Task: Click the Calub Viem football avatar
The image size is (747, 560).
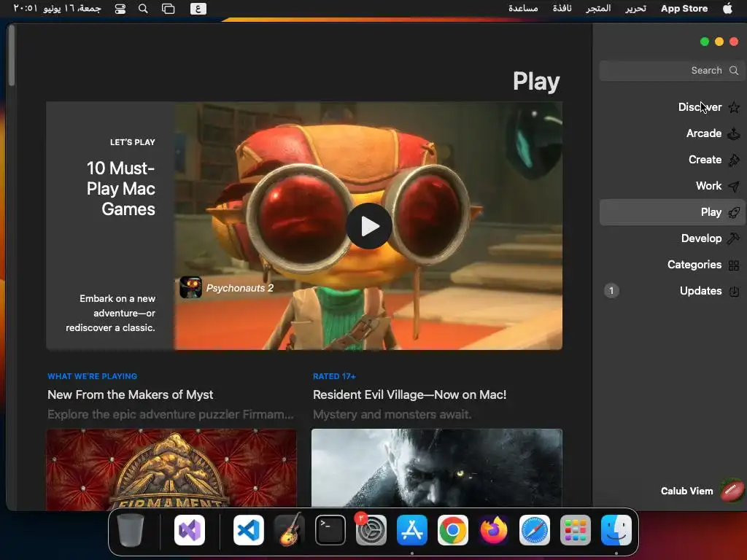Action: coord(732,491)
